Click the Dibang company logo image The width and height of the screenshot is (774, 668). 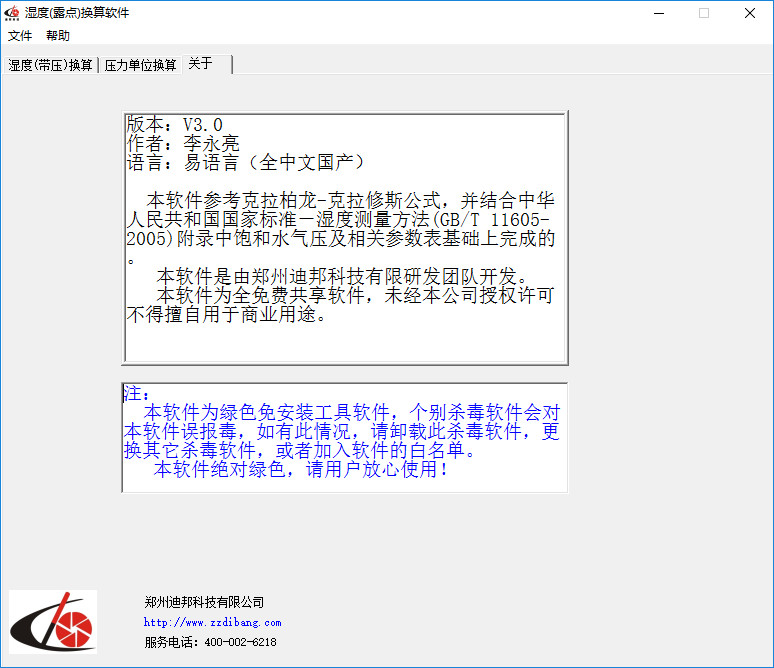coord(53,622)
